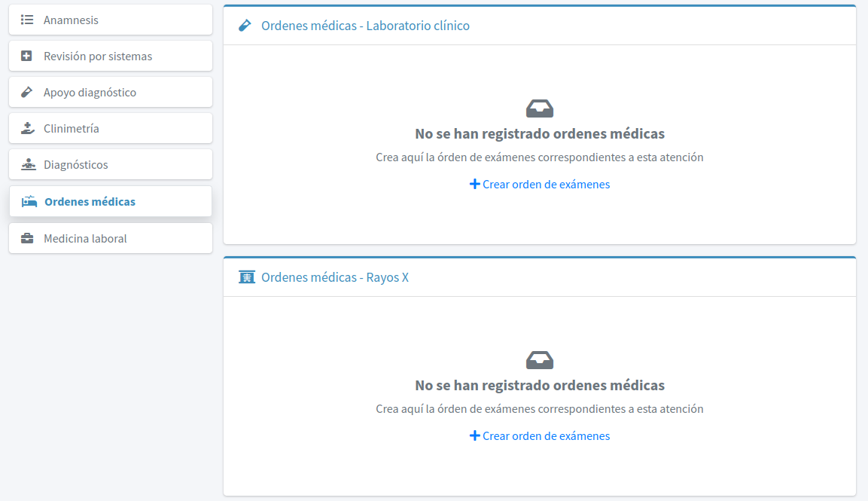This screenshot has width=868, height=501.
Task: Create exam order for Laboratorio clínico
Action: point(540,185)
